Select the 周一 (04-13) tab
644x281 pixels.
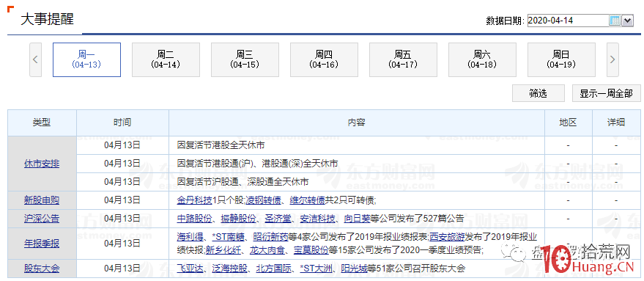[86, 59]
